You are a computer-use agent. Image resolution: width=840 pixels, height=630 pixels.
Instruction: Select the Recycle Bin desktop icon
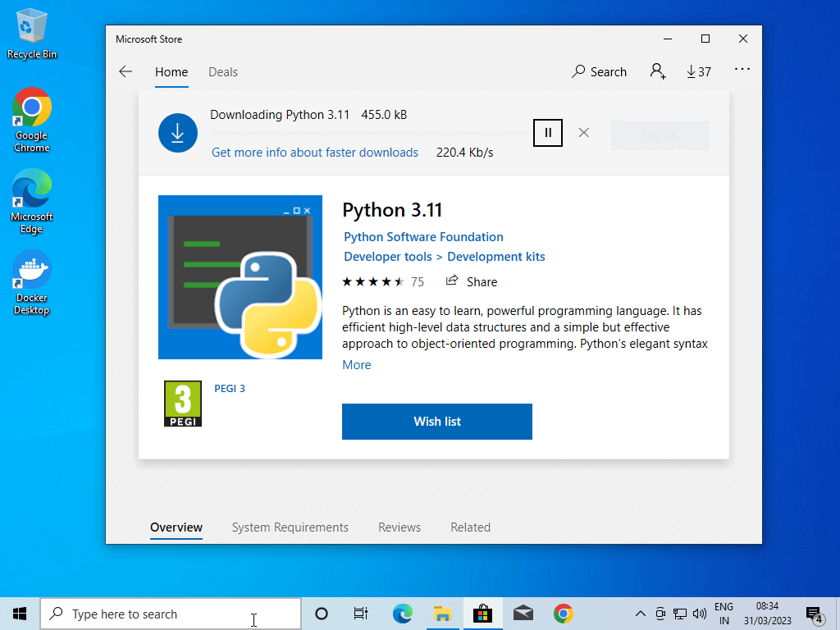[32, 34]
